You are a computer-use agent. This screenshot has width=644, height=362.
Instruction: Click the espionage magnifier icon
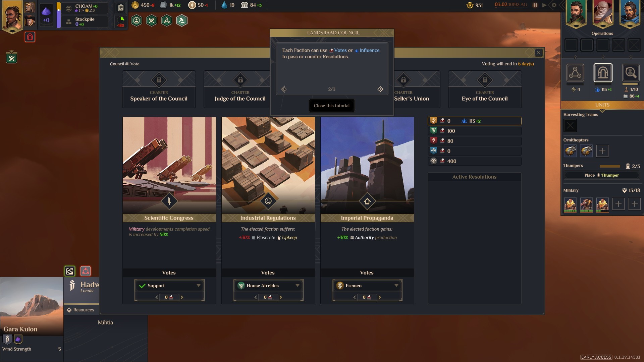coord(630,73)
